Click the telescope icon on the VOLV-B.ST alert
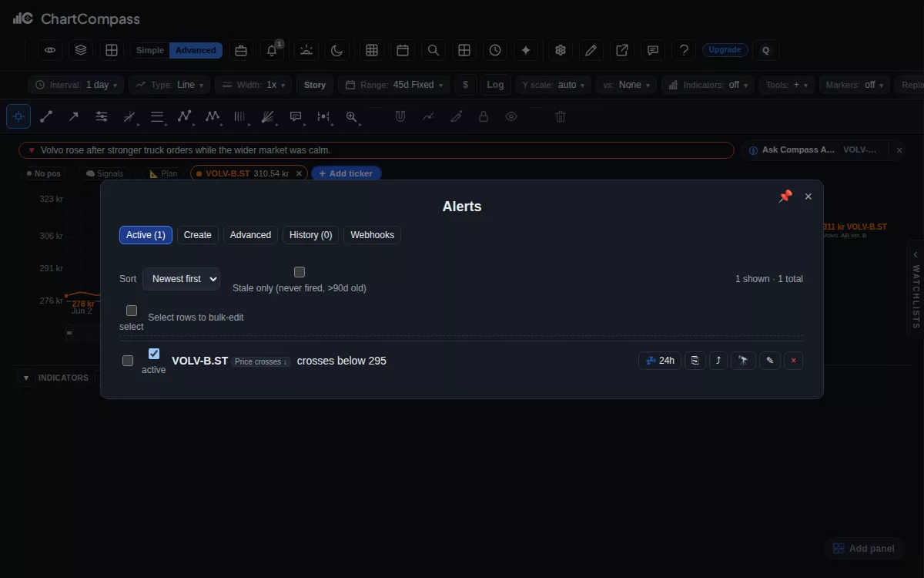Image resolution: width=924 pixels, height=578 pixels. pyautogui.click(x=743, y=361)
